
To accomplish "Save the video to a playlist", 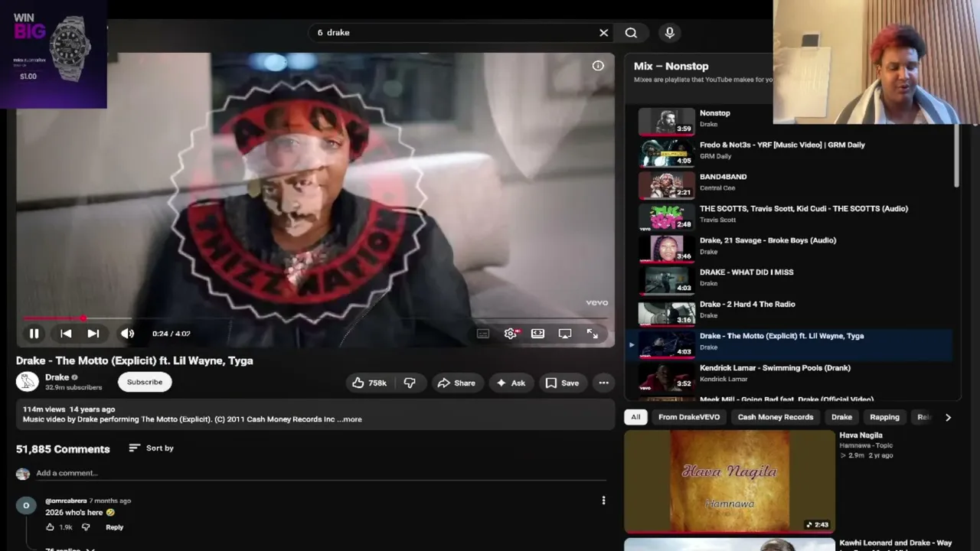I will point(562,383).
